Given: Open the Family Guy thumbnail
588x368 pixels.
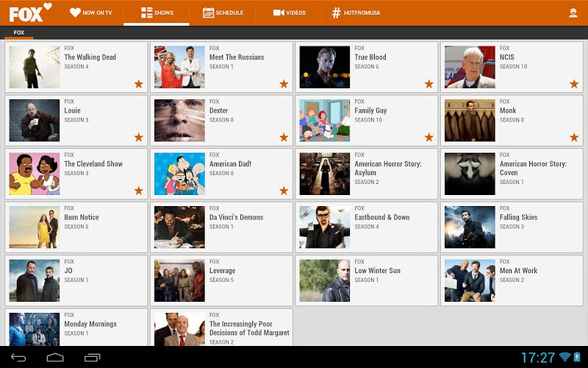Looking at the screenshot, I should coord(325,121).
